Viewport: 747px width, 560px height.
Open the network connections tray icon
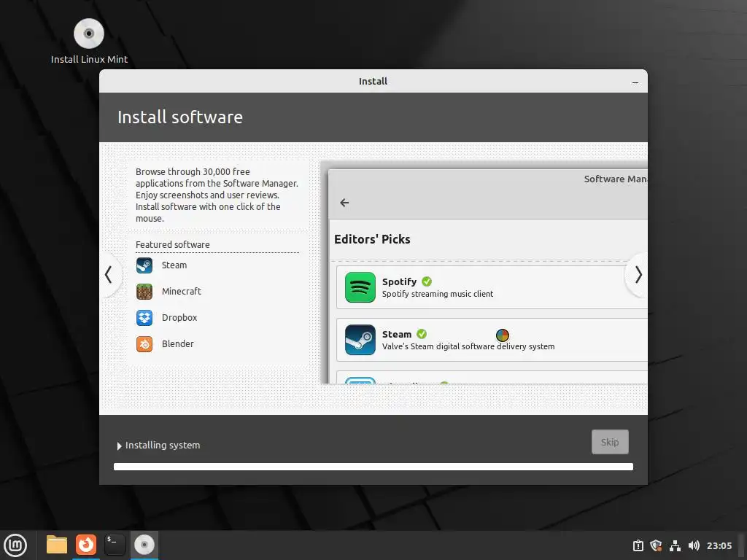tap(675, 545)
